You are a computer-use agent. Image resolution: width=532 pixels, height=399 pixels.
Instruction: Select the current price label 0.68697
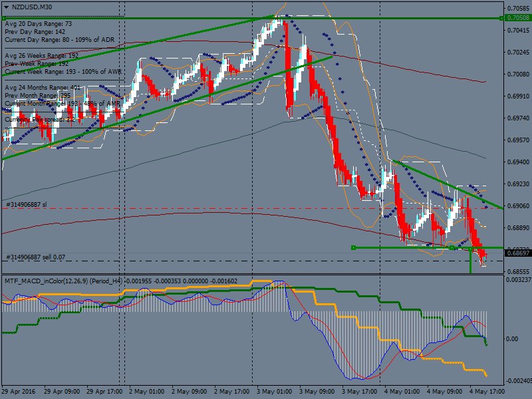(518, 253)
